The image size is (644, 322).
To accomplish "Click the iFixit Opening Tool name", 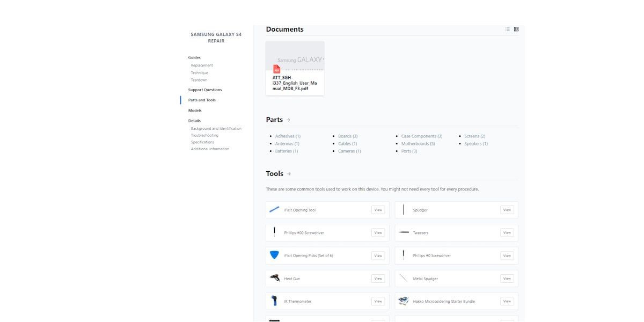I will point(300,210).
